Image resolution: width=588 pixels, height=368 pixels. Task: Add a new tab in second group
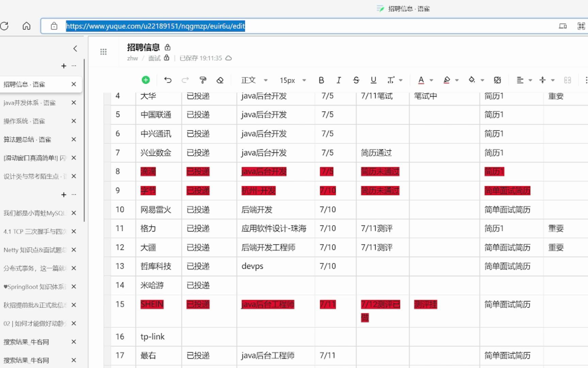[64, 195]
